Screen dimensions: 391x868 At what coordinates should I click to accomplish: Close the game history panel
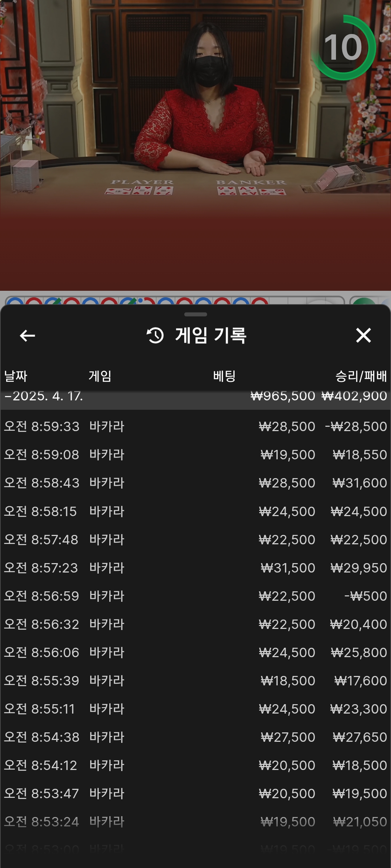363,335
